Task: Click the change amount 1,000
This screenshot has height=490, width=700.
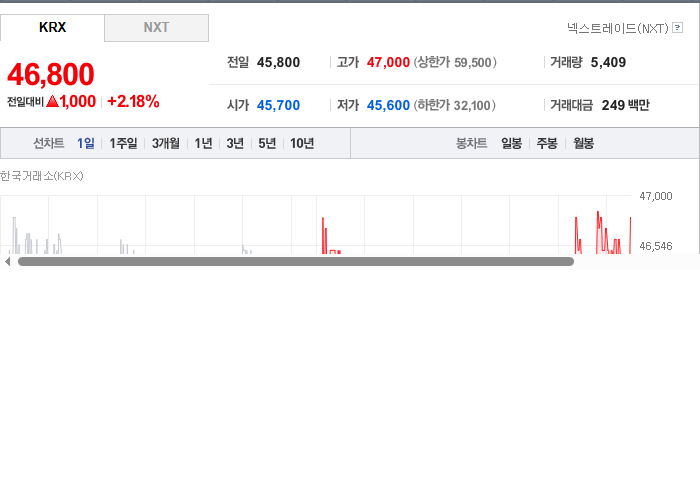Action: (78, 102)
